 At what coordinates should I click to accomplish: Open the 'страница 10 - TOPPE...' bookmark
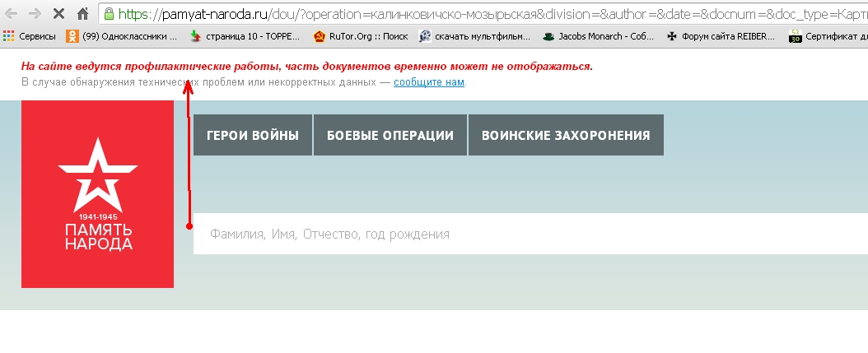pyautogui.click(x=245, y=36)
